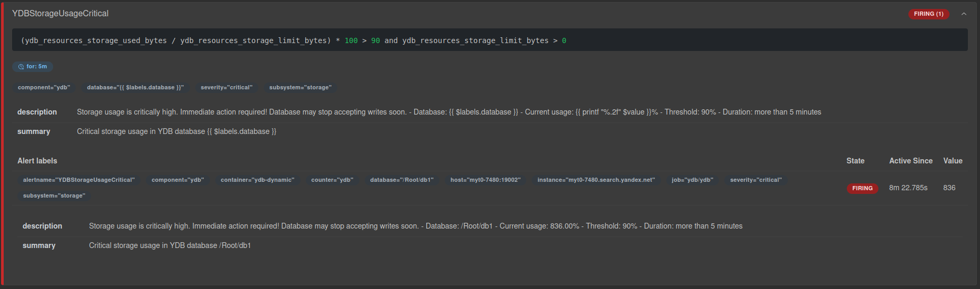
Task: Click the YDBStorageUsageCritical rule title
Action: [60, 14]
